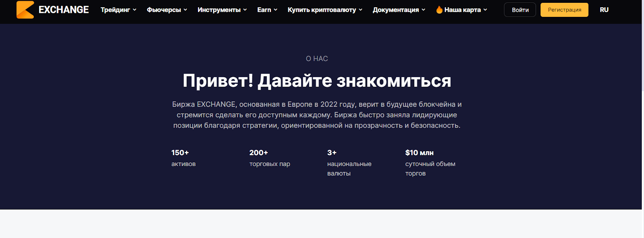Screen dimensions: 644x238
Task: Click the heading Привет! Давайте знакомиться
Action: [x=317, y=81]
